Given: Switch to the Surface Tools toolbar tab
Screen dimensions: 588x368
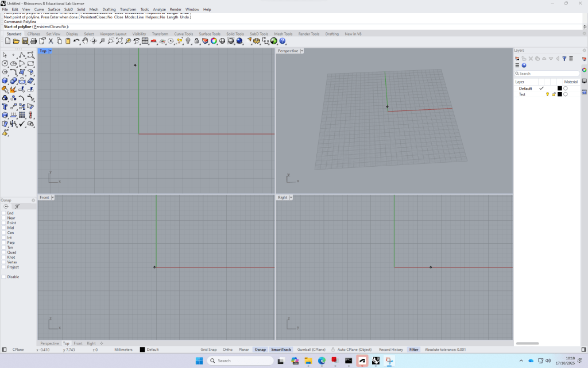Looking at the screenshot, I should click(x=210, y=34).
